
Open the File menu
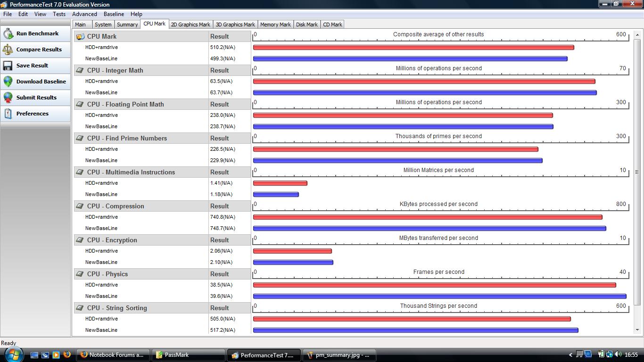8,14
